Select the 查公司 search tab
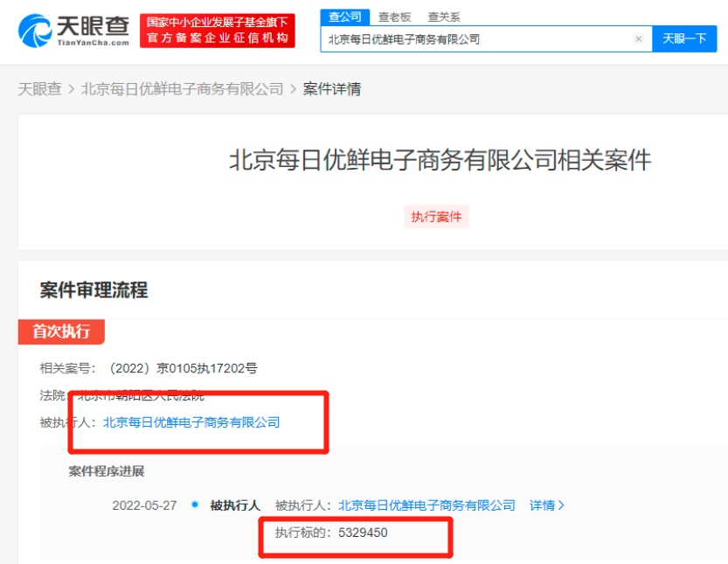 click(x=345, y=17)
